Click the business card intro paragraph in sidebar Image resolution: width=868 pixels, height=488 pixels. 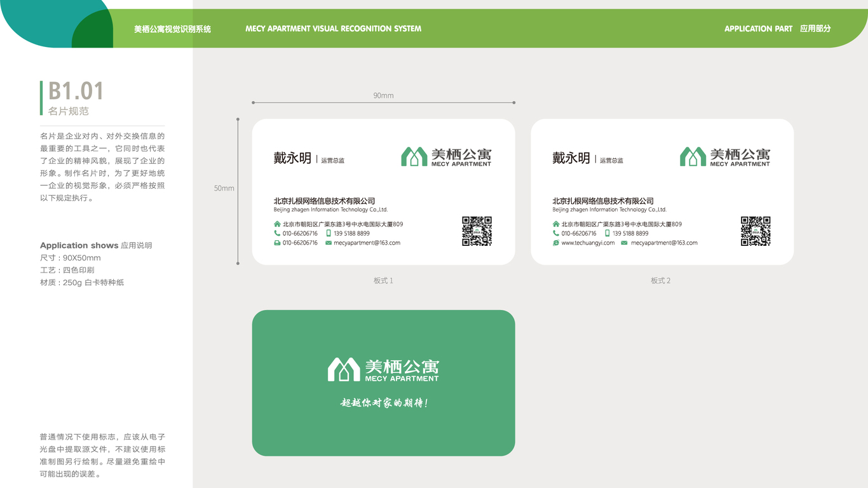[102, 167]
